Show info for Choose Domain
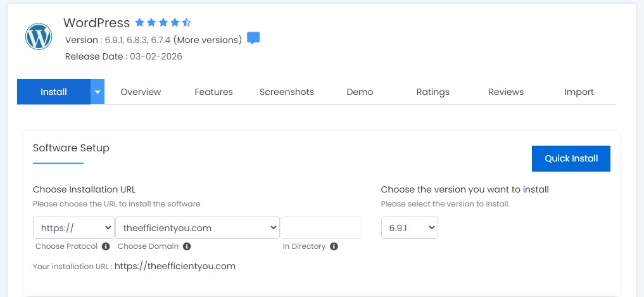 187,246
